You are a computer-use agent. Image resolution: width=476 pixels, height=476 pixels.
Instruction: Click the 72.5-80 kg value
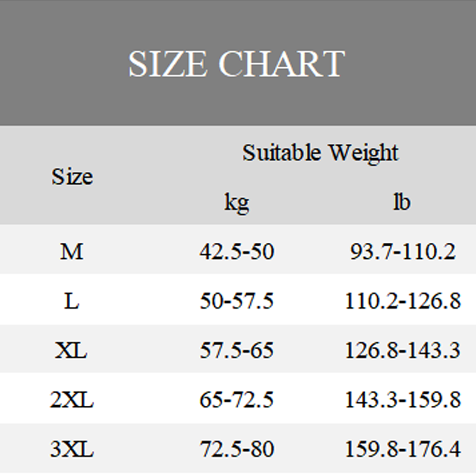click(237, 449)
